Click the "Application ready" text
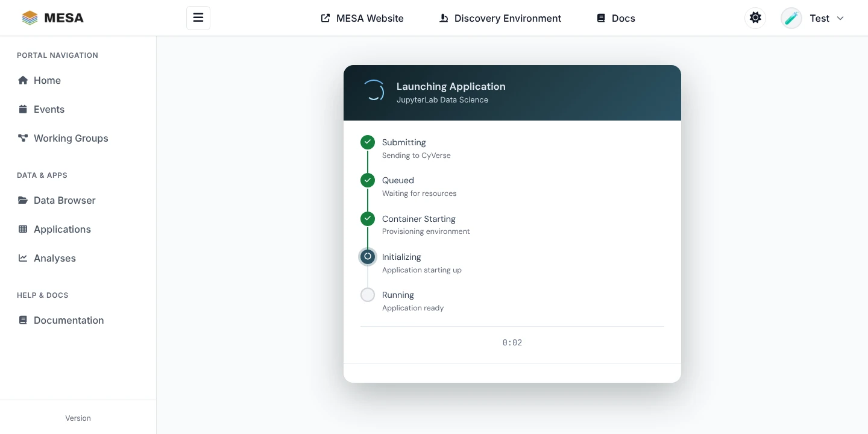This screenshot has width=868, height=434. tap(413, 308)
